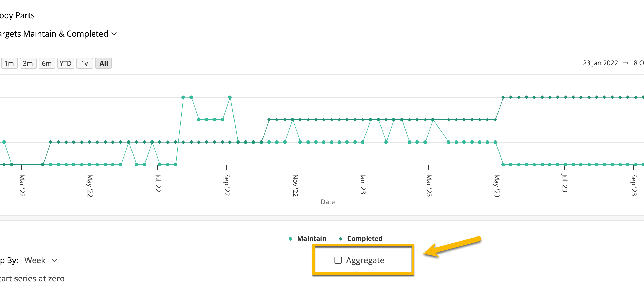Toggle the Maintain series in the legend
644x284 pixels.
[312, 238]
